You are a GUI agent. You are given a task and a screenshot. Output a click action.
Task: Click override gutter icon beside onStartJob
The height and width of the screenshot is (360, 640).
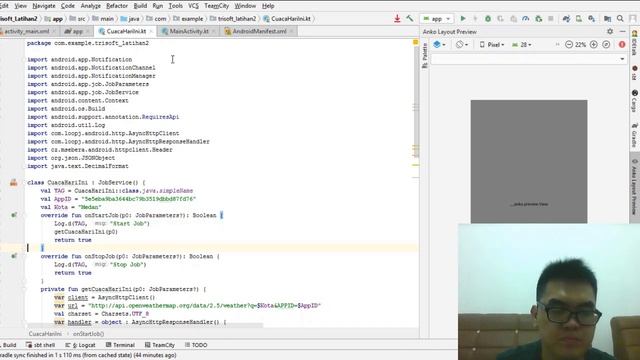point(14,215)
